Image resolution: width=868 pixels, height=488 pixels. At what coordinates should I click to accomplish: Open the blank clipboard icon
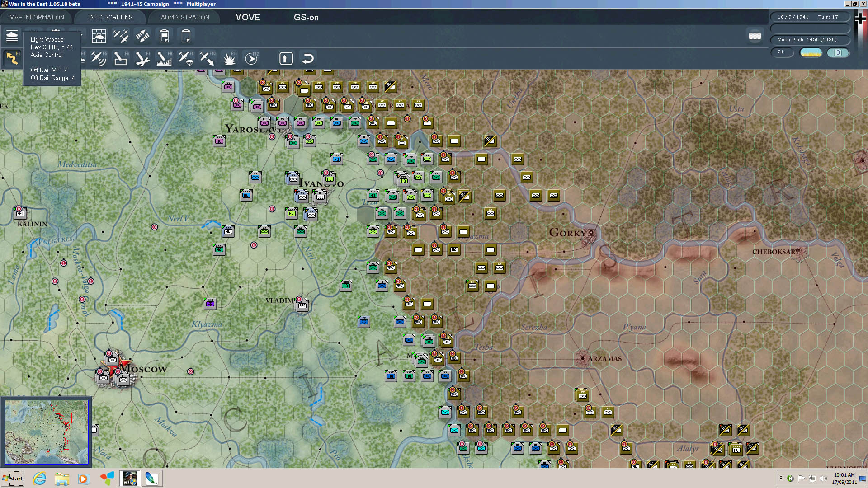[186, 36]
